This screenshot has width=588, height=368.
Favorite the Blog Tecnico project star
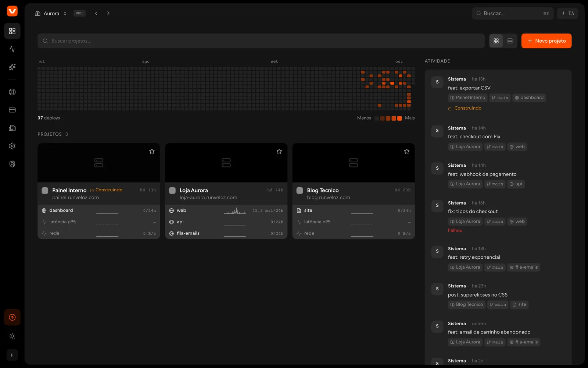(x=406, y=151)
